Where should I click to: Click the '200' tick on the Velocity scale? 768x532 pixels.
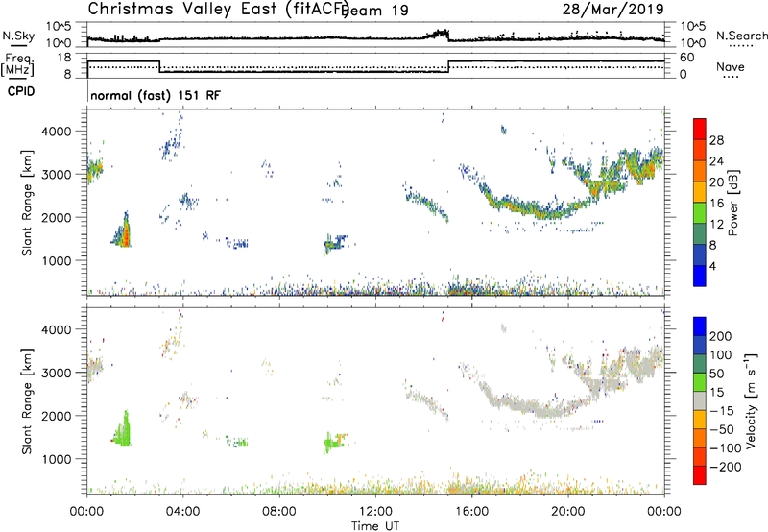721,336
